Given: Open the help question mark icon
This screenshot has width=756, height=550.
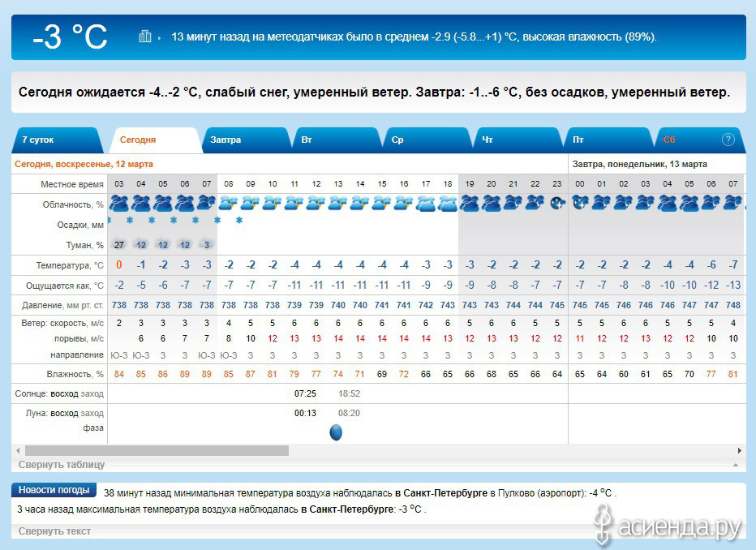Looking at the screenshot, I should click(x=728, y=140).
